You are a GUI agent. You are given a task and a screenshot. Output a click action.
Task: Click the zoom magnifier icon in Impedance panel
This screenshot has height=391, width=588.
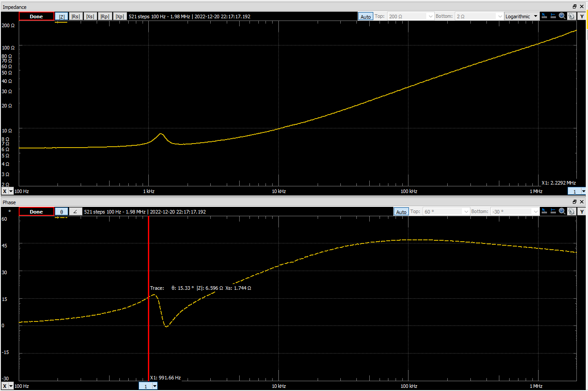(x=562, y=16)
